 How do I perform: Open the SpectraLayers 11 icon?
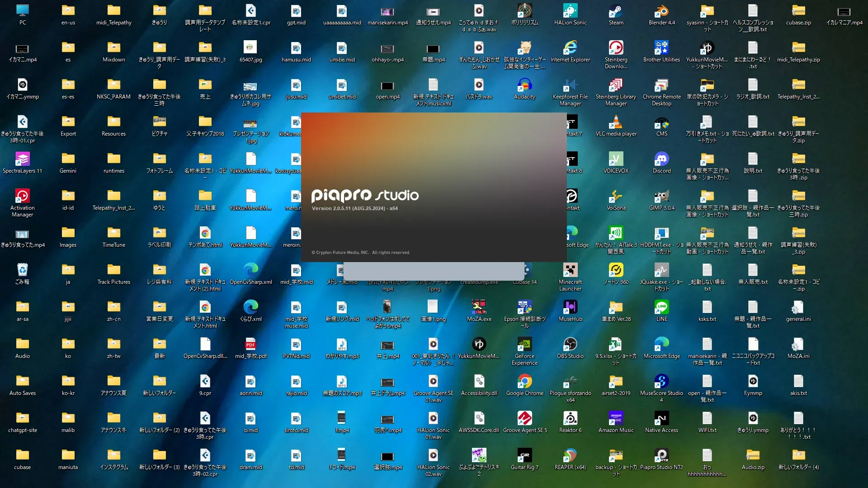tap(22, 159)
